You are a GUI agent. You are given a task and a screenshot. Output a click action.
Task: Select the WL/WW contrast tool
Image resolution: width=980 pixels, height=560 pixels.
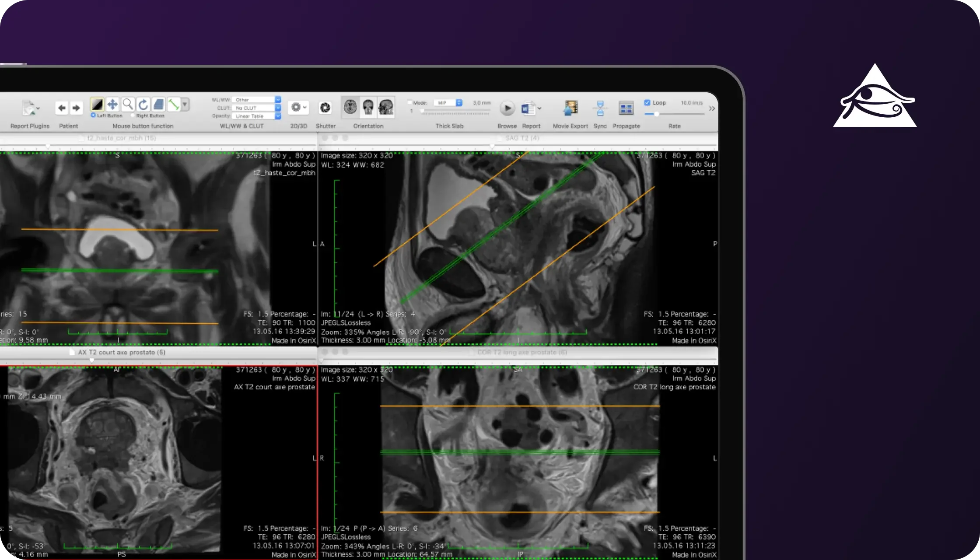point(97,105)
